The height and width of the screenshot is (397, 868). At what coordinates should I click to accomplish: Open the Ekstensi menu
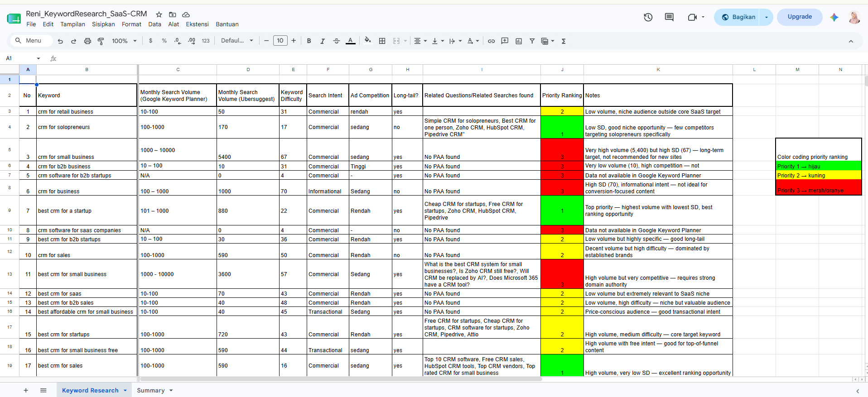pos(197,24)
